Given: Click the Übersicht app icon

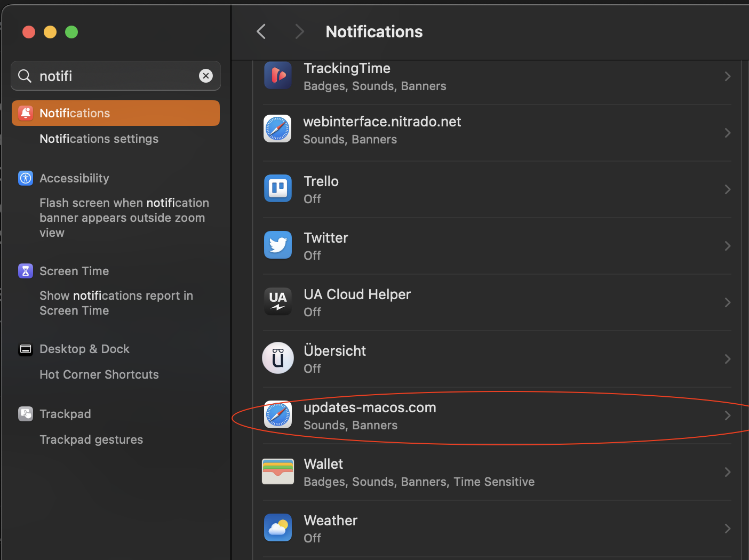Looking at the screenshot, I should click(278, 358).
